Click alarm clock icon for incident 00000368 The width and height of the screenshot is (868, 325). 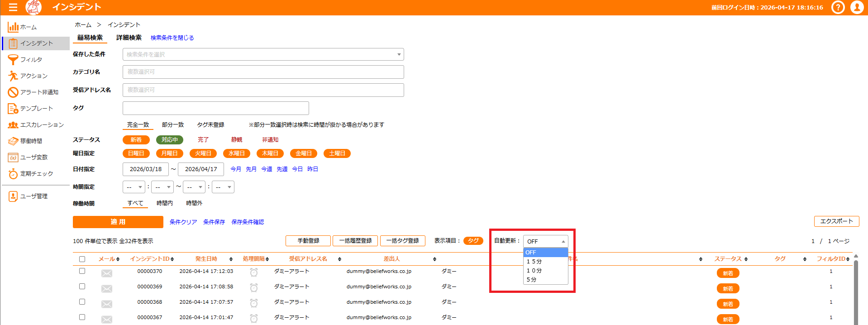[x=254, y=303]
